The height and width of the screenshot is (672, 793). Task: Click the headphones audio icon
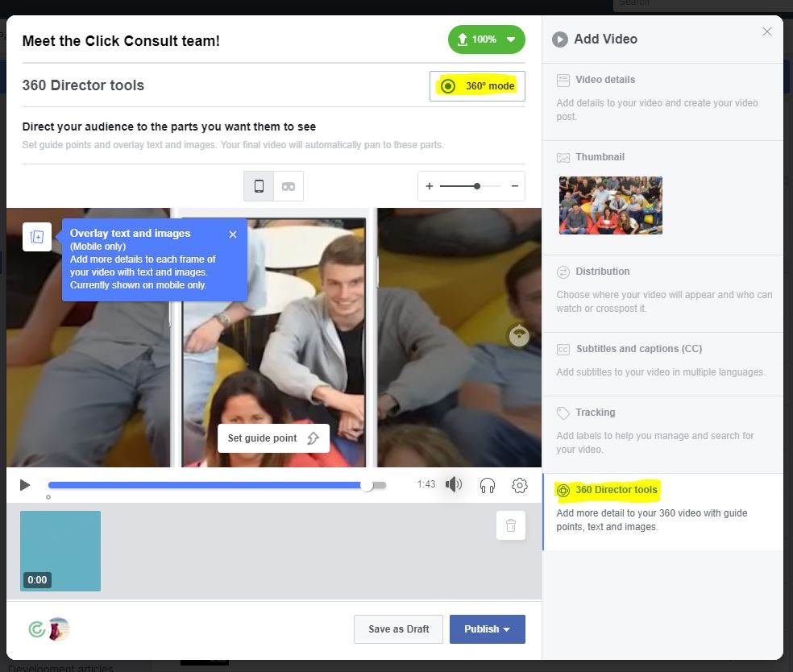coord(488,485)
